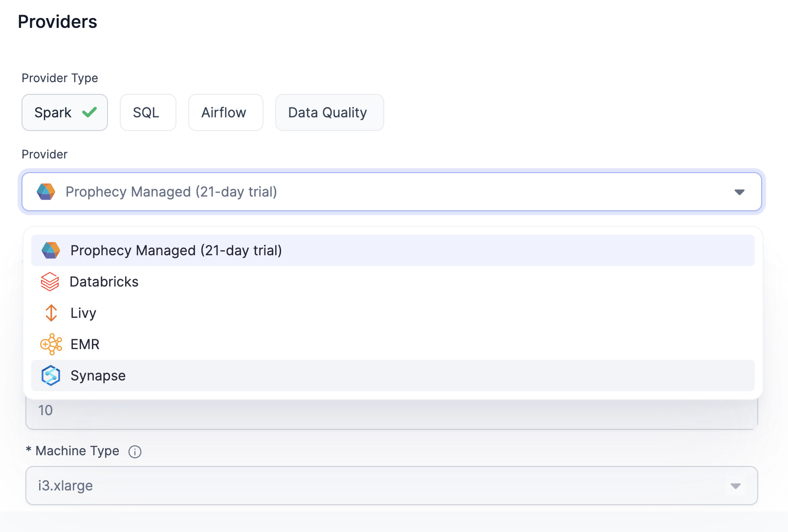Image resolution: width=788 pixels, height=532 pixels.
Task: Choose the Airflow provider type
Action: coord(225,112)
